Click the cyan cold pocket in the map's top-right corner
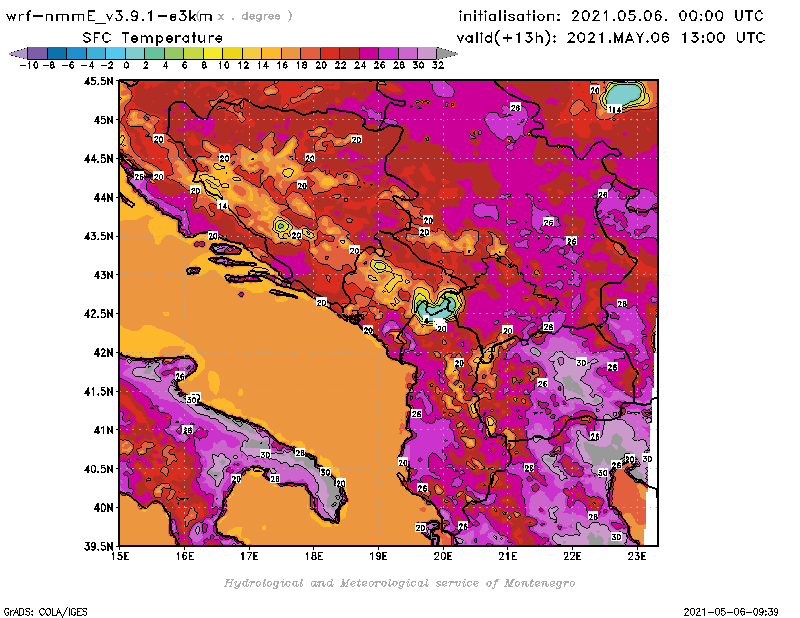The width and height of the screenshot is (800, 618). coord(623,94)
